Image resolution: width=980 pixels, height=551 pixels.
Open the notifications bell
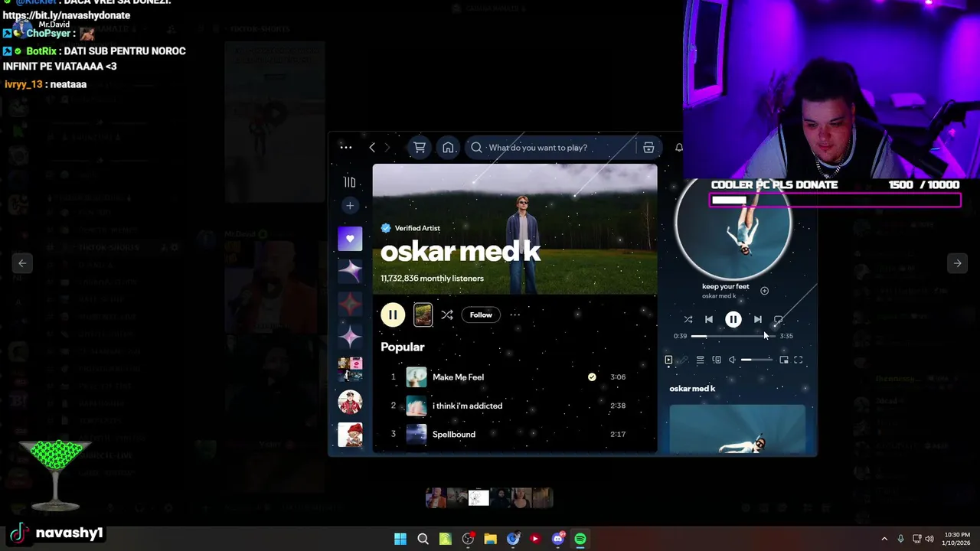[x=678, y=148]
